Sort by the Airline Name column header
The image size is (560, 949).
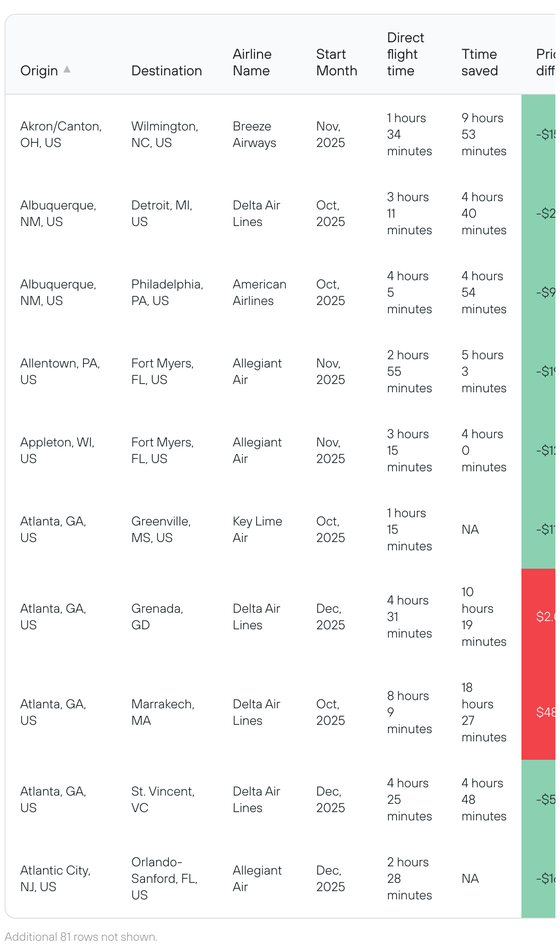click(x=252, y=62)
